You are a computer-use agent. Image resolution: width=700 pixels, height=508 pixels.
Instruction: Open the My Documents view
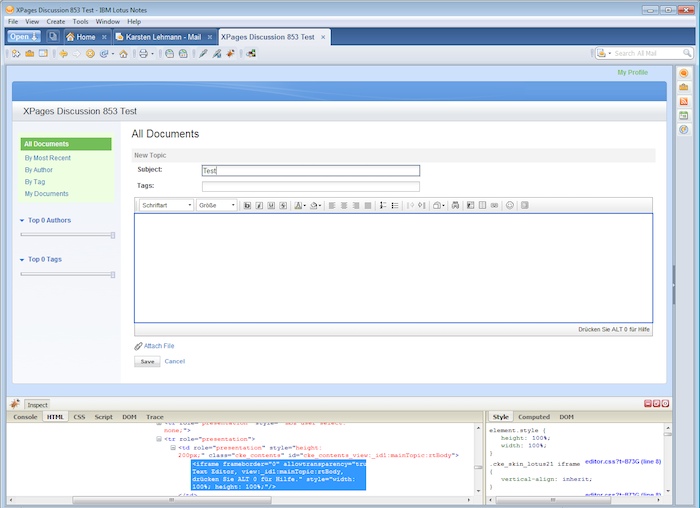click(x=47, y=194)
